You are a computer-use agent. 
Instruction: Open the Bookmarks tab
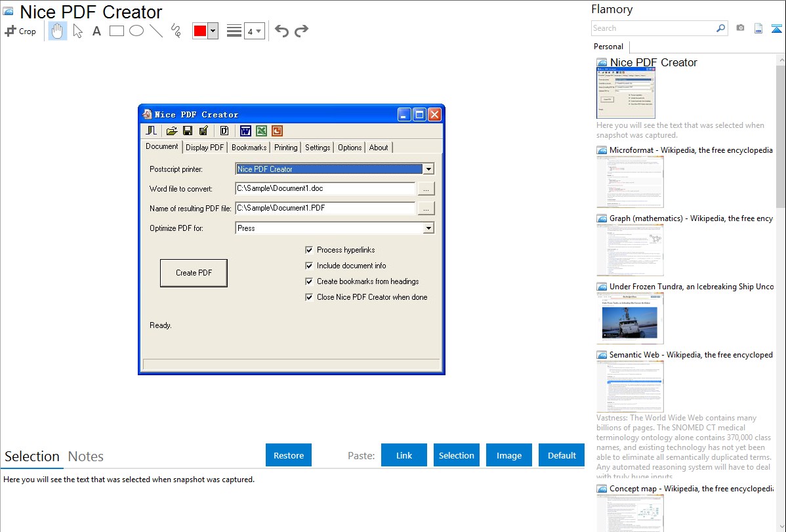click(x=249, y=148)
